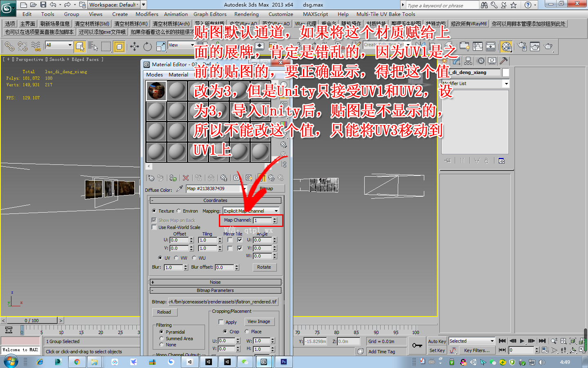This screenshot has width=588, height=368.
Task: Toggle the Window/Crossing selection icon
Action: click(x=119, y=47)
